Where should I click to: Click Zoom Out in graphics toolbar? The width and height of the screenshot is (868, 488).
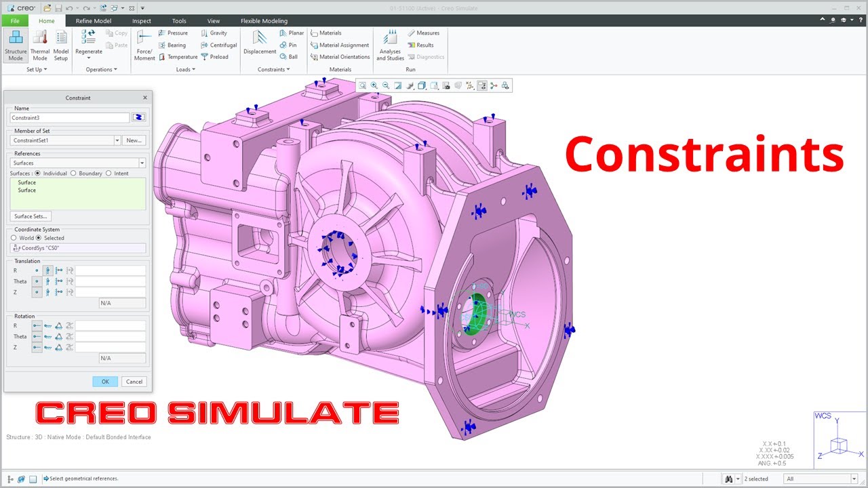coord(386,85)
